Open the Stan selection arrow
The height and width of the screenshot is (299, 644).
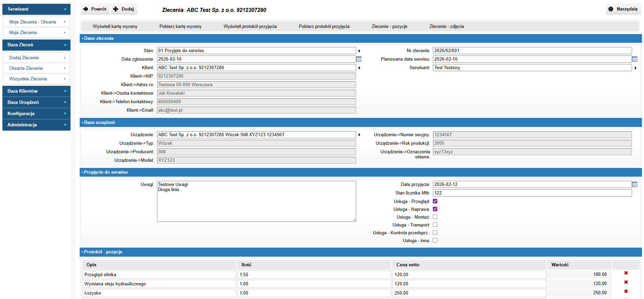359,51
